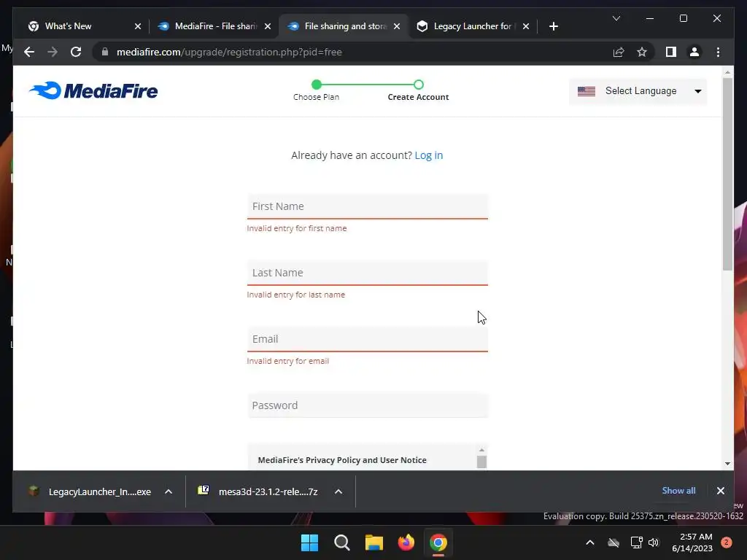747x560 pixels.
Task: Close the What's New tab
Action: [x=138, y=26]
